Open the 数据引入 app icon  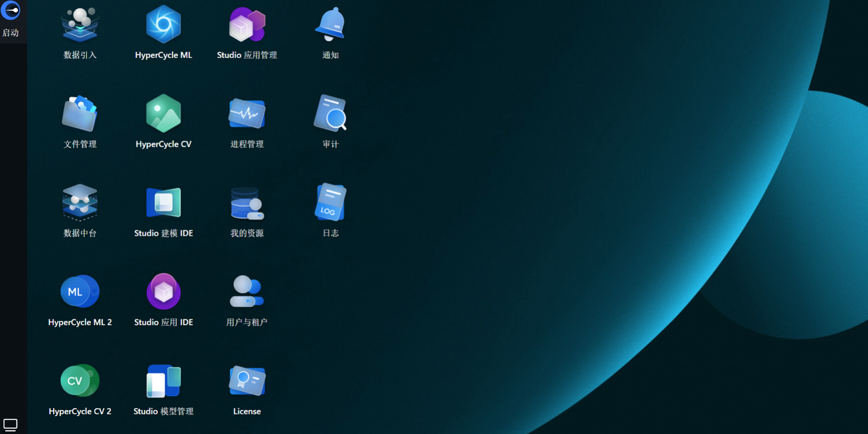click(80, 25)
